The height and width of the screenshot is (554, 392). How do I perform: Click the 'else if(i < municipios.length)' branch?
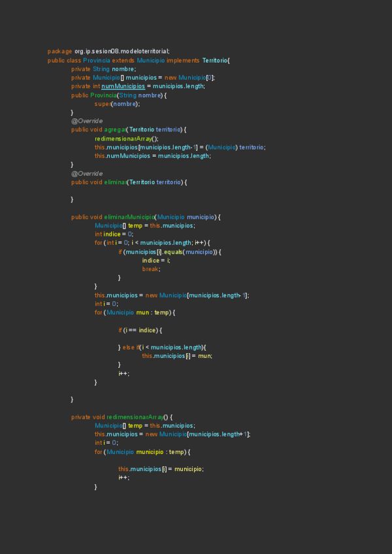click(164, 348)
